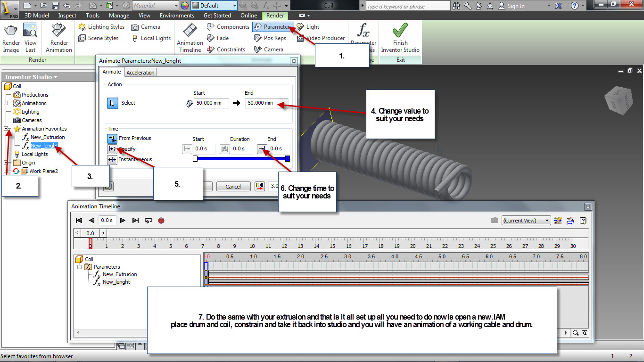644x362 pixels.
Task: Open the Manage tab
Action: [119, 16]
